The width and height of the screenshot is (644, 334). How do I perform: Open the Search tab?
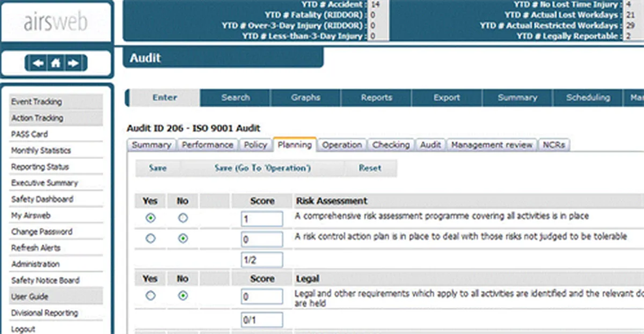(x=236, y=98)
